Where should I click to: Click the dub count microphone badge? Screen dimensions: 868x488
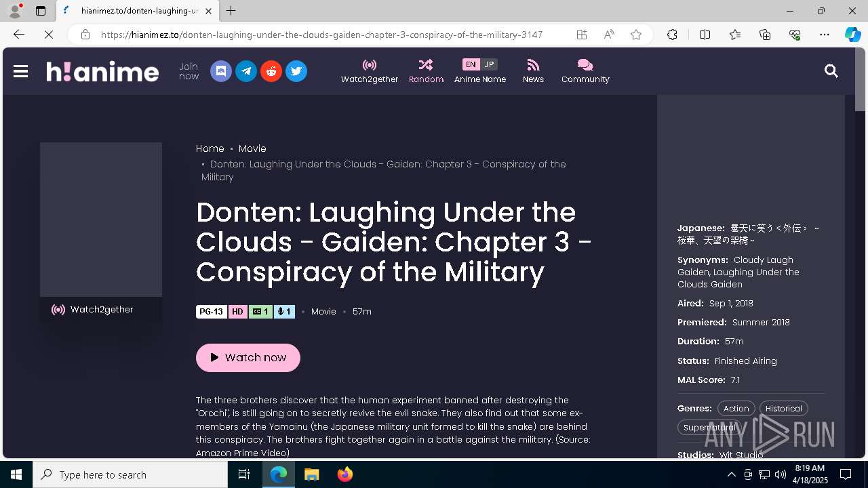(285, 312)
